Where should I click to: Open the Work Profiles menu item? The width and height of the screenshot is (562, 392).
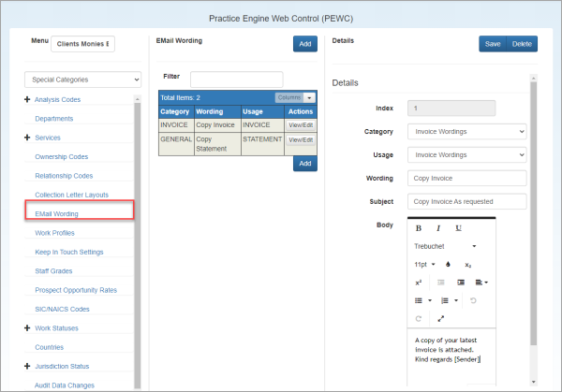point(55,233)
